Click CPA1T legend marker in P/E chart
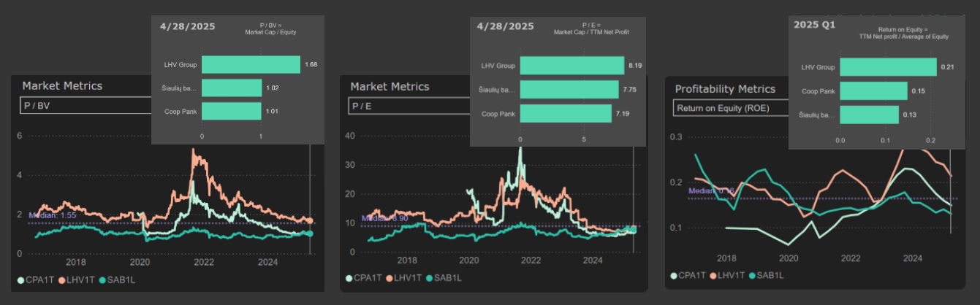The width and height of the screenshot is (980, 305). (350, 278)
